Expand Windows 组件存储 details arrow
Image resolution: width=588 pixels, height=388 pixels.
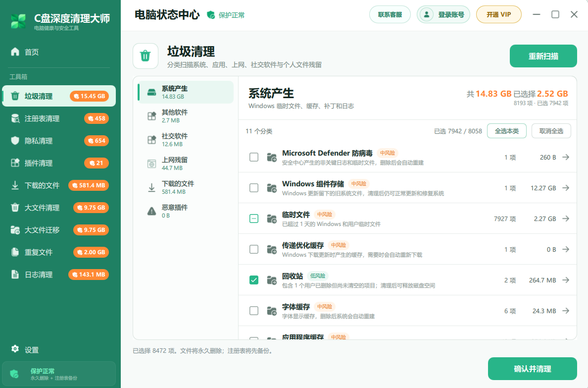tap(566, 188)
